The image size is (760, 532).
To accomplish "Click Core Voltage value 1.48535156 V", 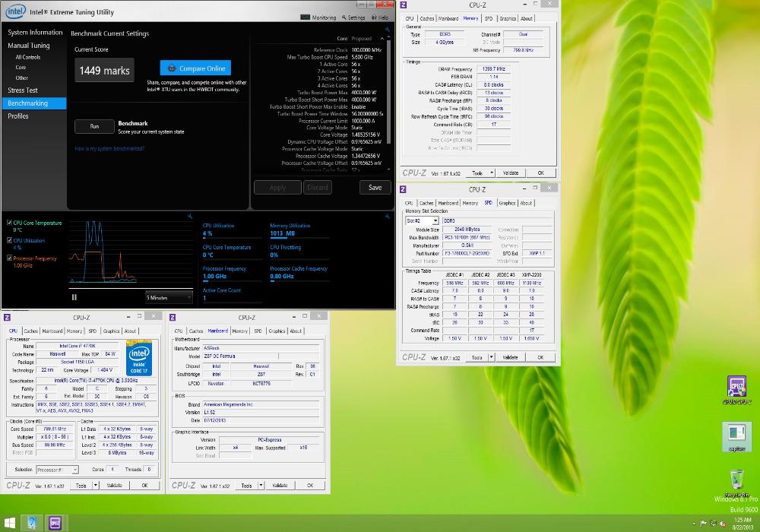I will tap(366, 135).
